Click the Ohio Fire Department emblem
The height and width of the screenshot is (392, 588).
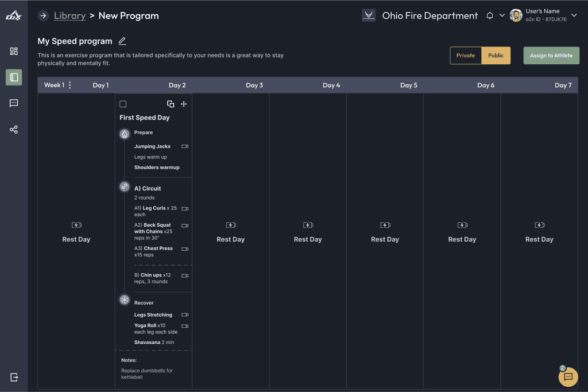point(369,15)
